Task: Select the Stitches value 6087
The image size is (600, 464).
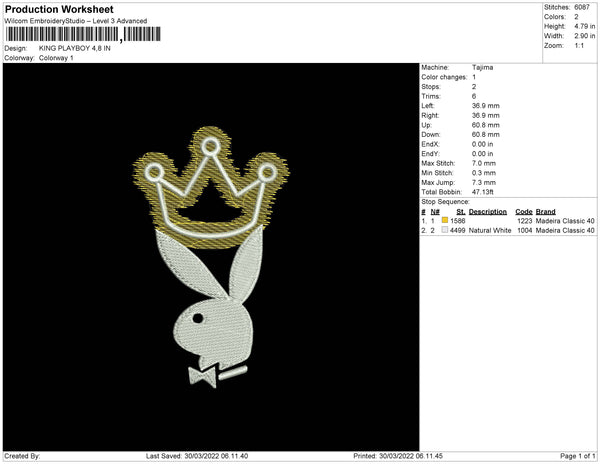Action: click(582, 7)
